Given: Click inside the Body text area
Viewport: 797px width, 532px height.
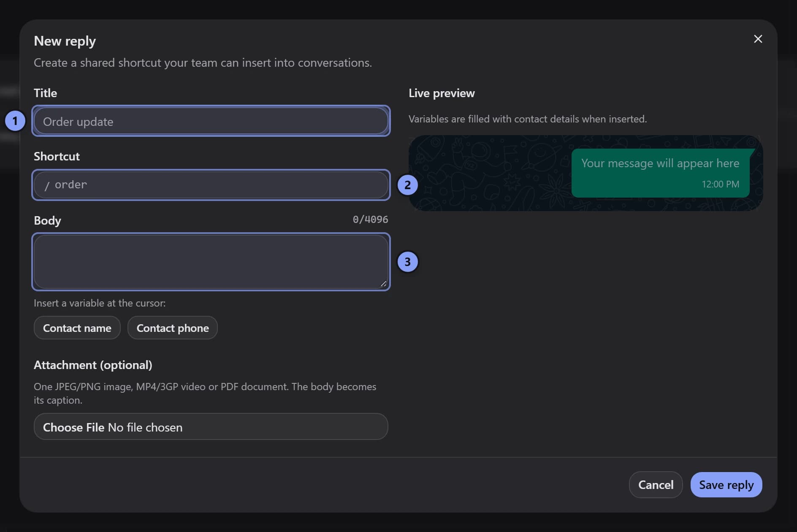Looking at the screenshot, I should 211,262.
